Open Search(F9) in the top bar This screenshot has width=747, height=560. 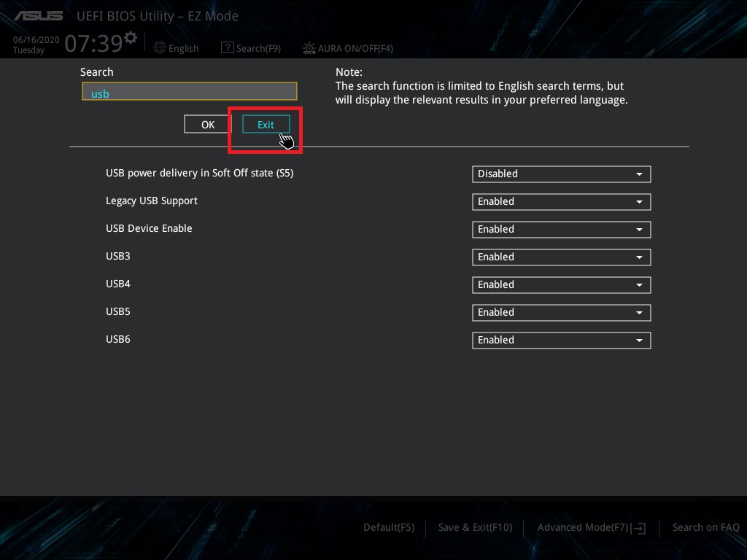(x=251, y=48)
